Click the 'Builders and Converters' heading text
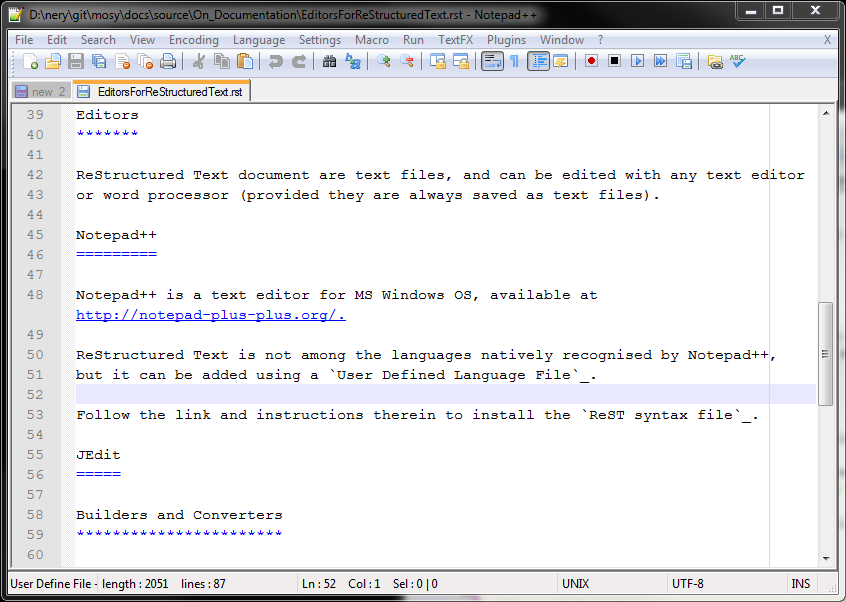This screenshot has width=846, height=602. (x=179, y=515)
